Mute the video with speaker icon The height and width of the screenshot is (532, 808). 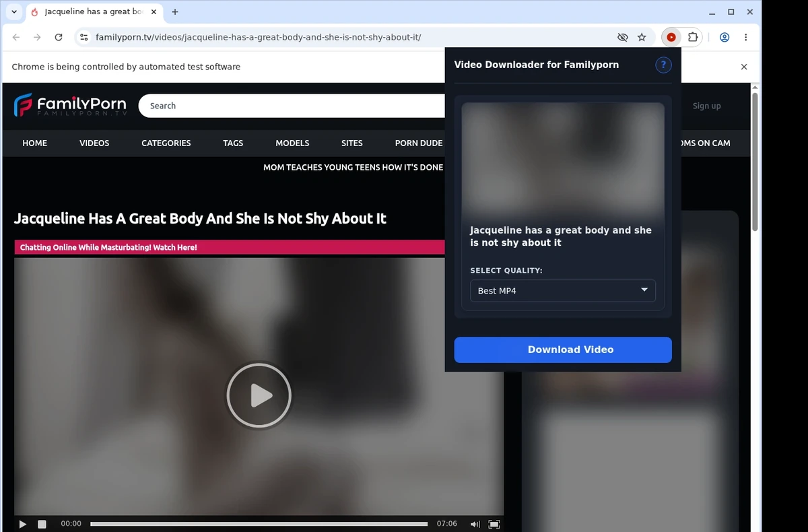coord(475,524)
